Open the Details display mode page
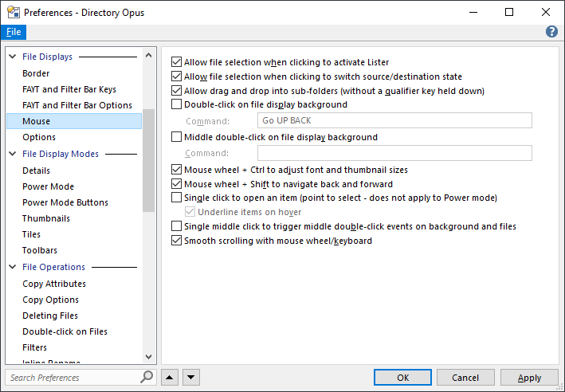 click(x=36, y=171)
